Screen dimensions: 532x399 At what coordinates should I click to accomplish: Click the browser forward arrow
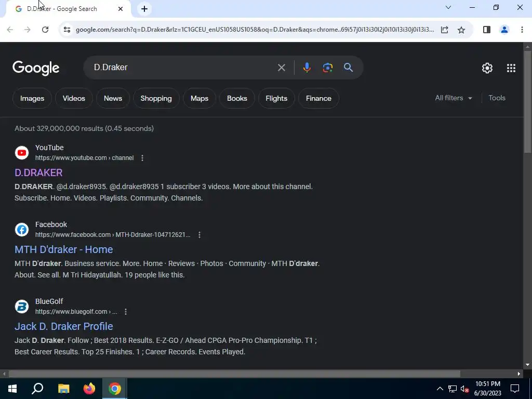[x=28, y=30]
